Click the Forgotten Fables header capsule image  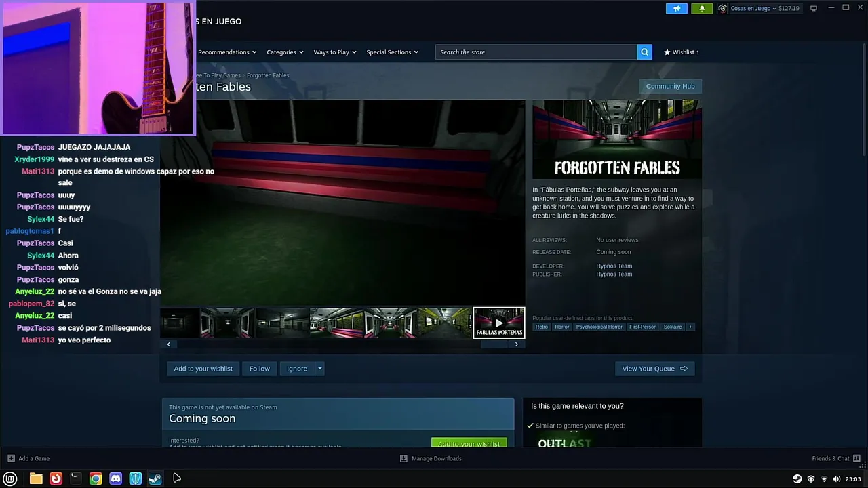pyautogui.click(x=617, y=139)
